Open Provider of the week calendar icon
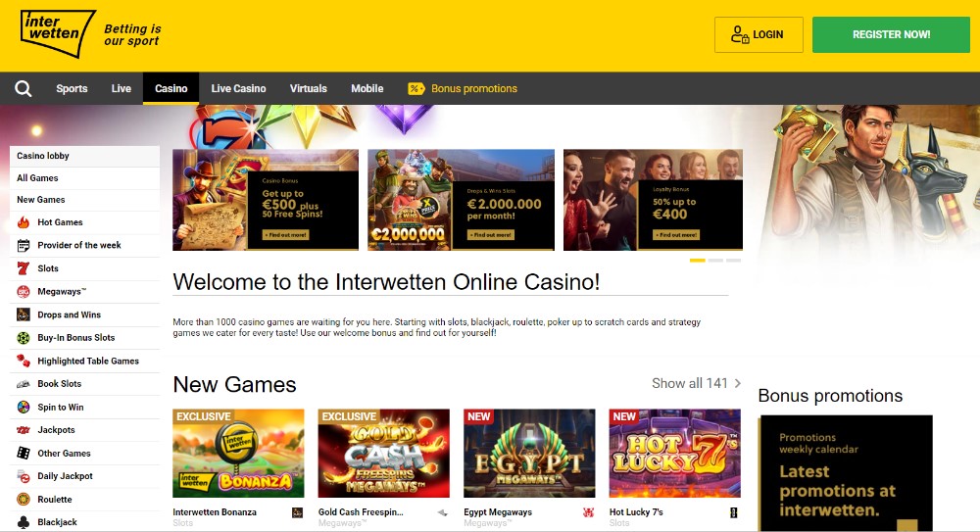This screenshot has width=980, height=532. point(24,245)
